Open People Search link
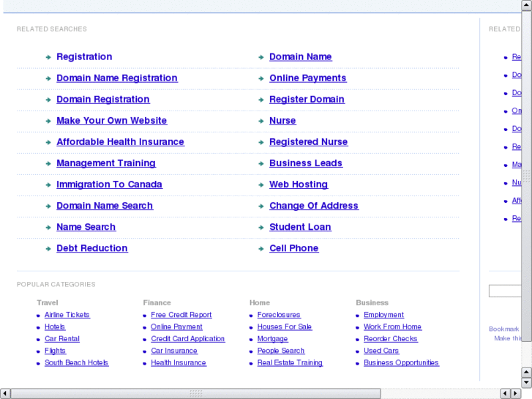Screen dimensions: 532x399 [281, 351]
